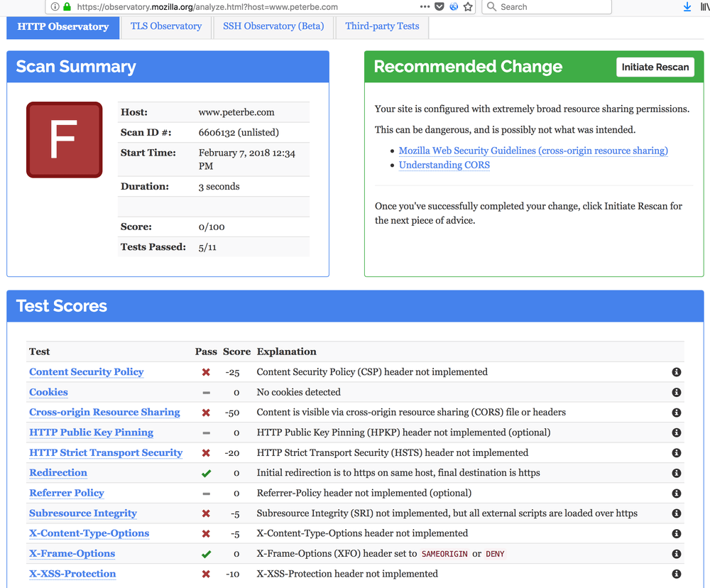Open the page actions three-dots menu

click(x=425, y=6)
